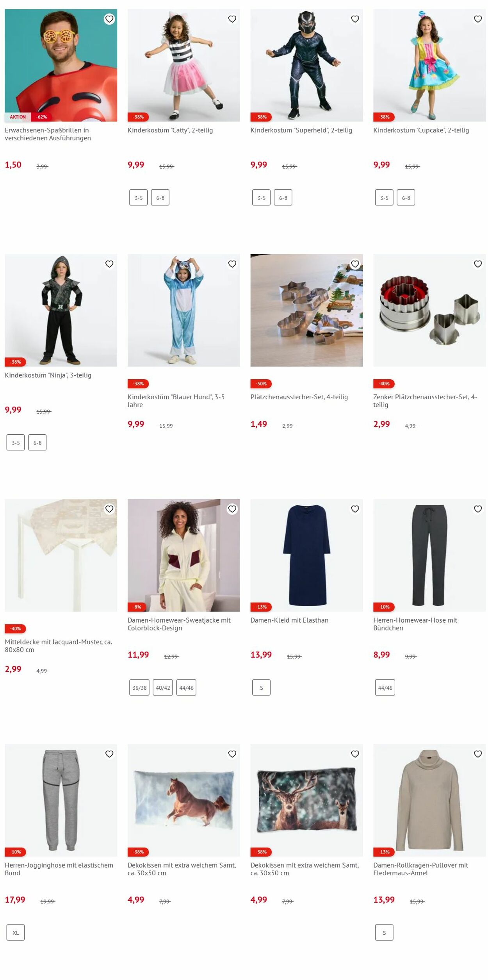Select size 44/46 for Herren-Homewear-Hose
The image size is (488, 980).
385,687
